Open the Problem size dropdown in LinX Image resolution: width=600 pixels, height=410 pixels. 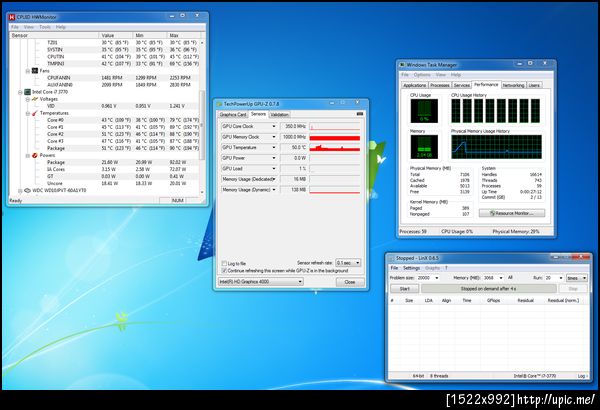coord(437,278)
